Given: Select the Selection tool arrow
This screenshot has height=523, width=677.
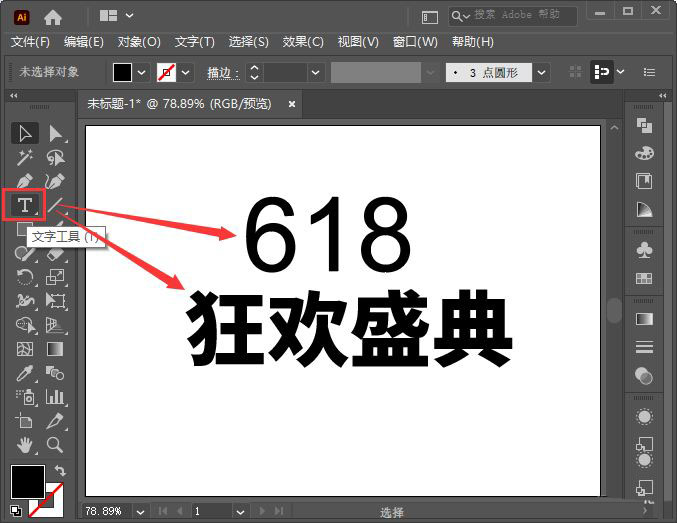Looking at the screenshot, I should 25,133.
